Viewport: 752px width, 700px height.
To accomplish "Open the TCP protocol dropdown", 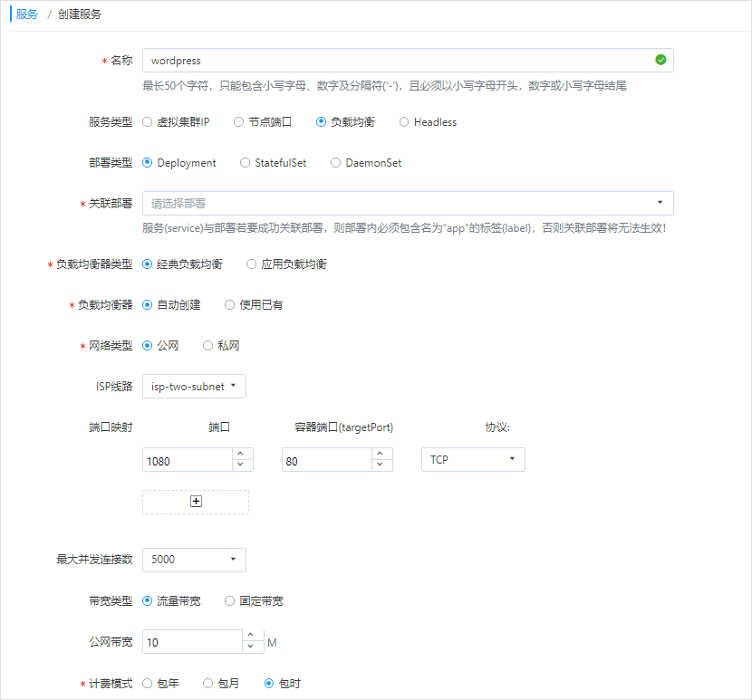I will point(473,460).
